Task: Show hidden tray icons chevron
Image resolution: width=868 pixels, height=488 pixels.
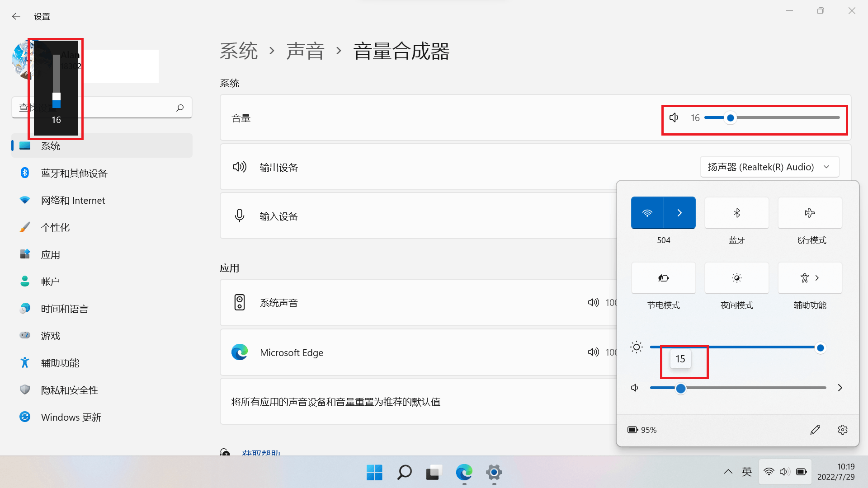Action: pos(728,472)
